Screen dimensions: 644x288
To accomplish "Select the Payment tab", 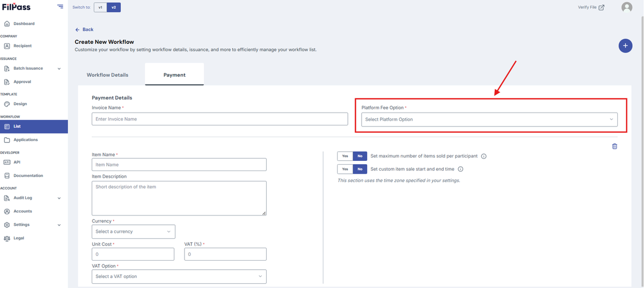I will pos(174,75).
